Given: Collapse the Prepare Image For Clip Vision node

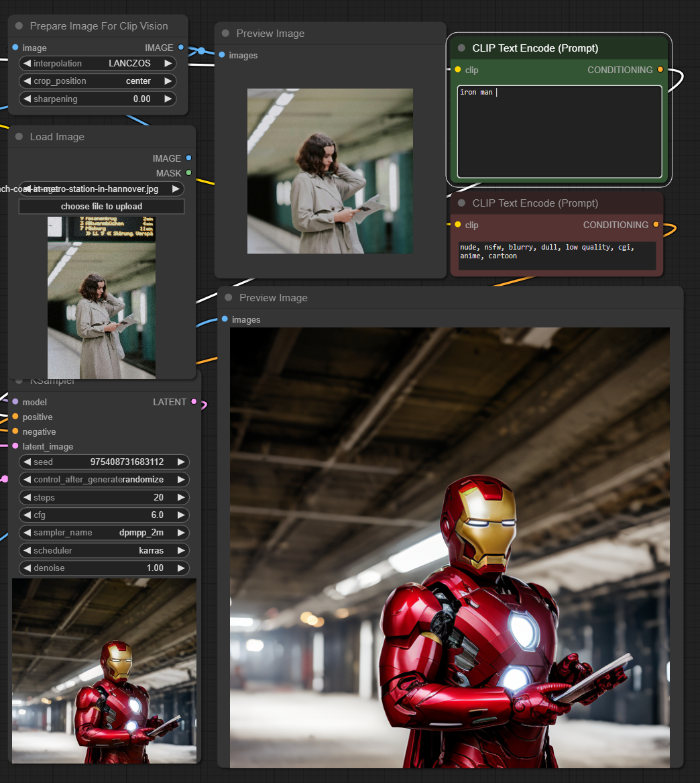Looking at the screenshot, I should pos(19,26).
